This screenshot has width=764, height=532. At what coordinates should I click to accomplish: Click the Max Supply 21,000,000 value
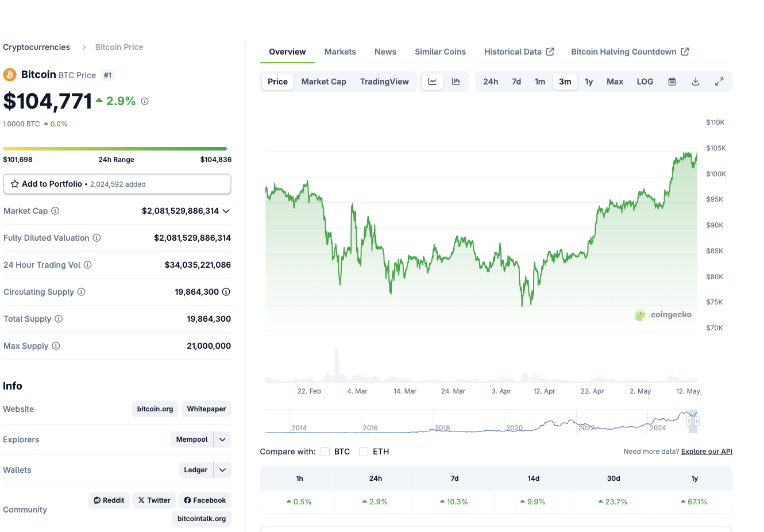(x=209, y=346)
